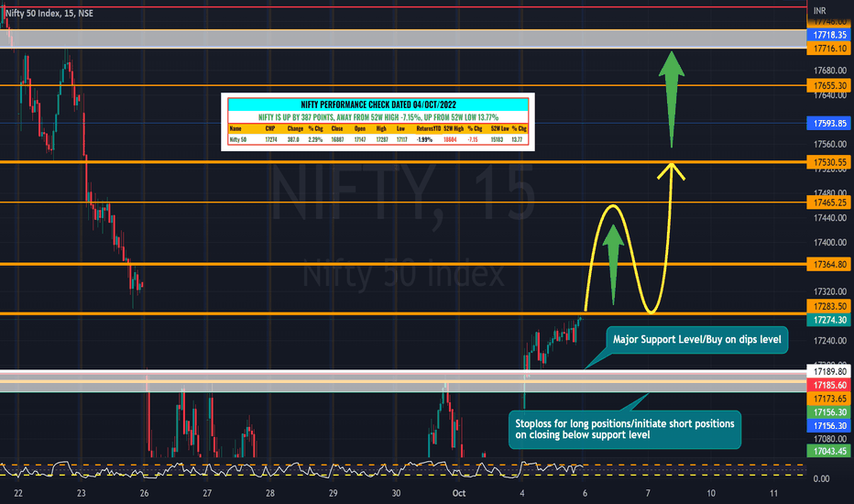
Task: Click the Change value 387.0 in table
Action: 293,140
